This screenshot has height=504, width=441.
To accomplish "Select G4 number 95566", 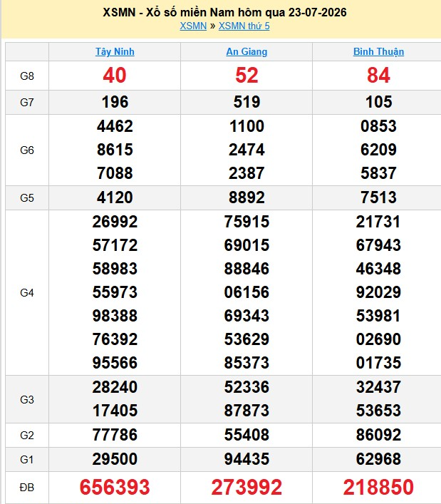I will [115, 363].
